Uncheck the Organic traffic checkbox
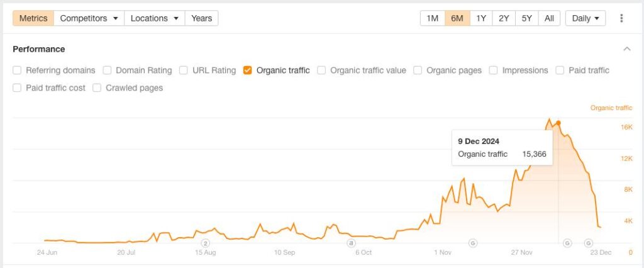The image size is (644, 268). (248, 70)
